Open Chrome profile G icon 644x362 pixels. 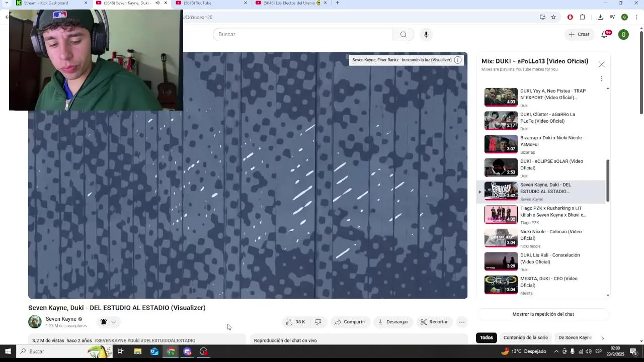(x=624, y=17)
